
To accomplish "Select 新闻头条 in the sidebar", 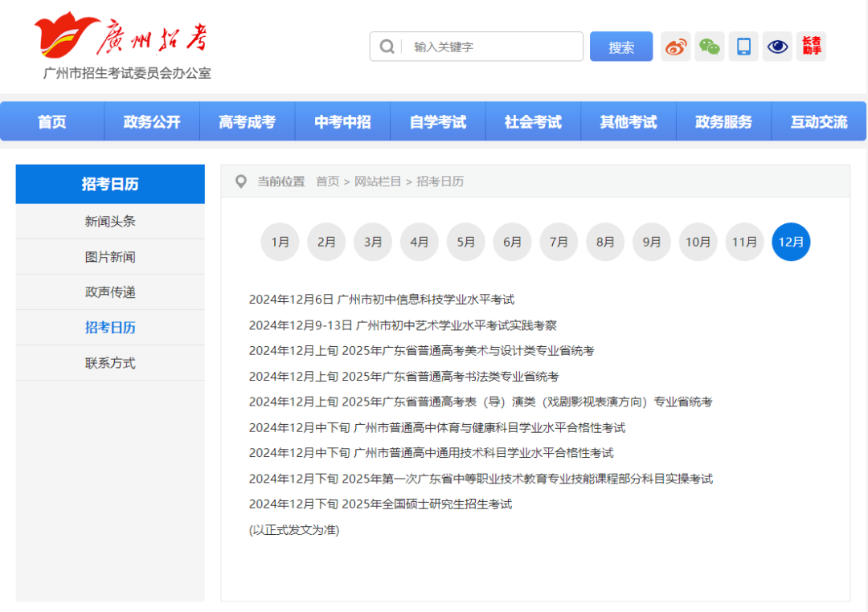I will point(110,222).
